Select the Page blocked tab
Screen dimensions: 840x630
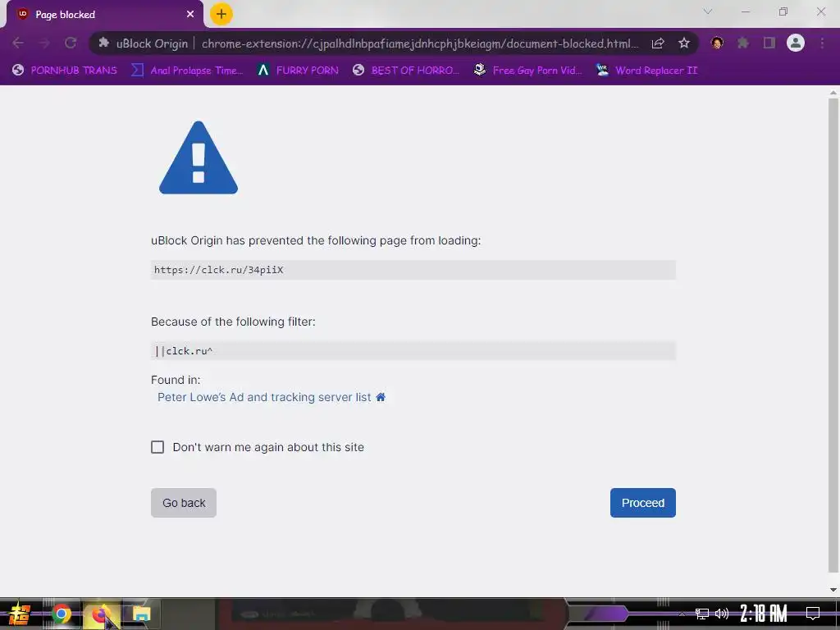(x=104, y=15)
